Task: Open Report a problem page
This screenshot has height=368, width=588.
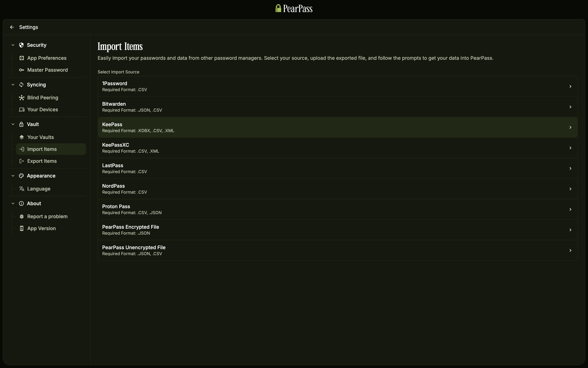Action: pyautogui.click(x=51, y=216)
